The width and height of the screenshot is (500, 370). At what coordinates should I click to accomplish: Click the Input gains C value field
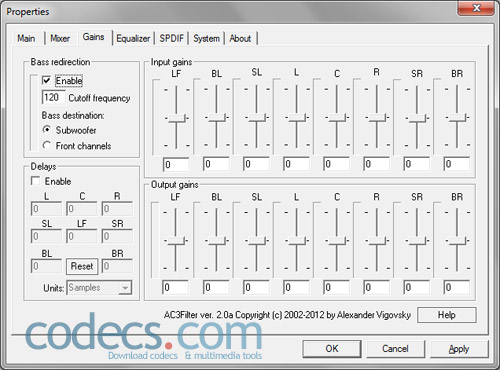pos(336,164)
